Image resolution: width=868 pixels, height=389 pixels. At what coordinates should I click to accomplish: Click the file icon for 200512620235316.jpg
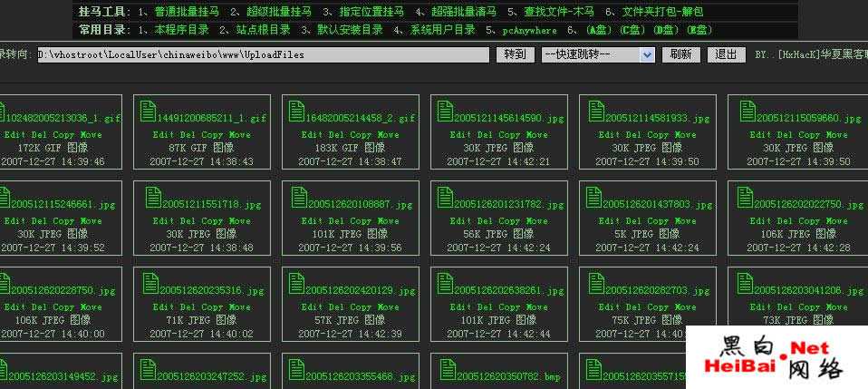click(x=150, y=283)
